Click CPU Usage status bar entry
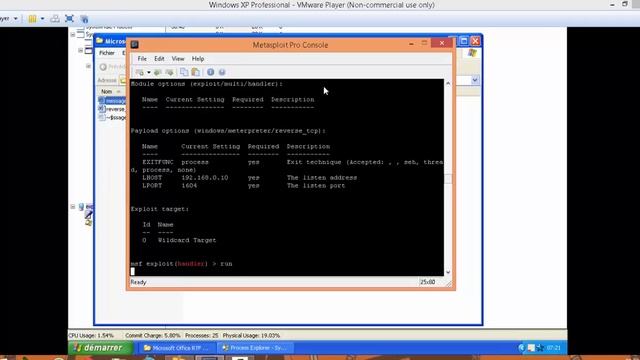The width and height of the screenshot is (640, 360). (x=91, y=336)
